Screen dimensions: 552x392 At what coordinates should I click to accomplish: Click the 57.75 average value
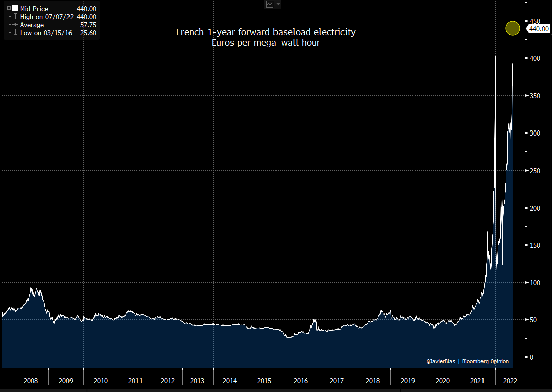[88, 25]
